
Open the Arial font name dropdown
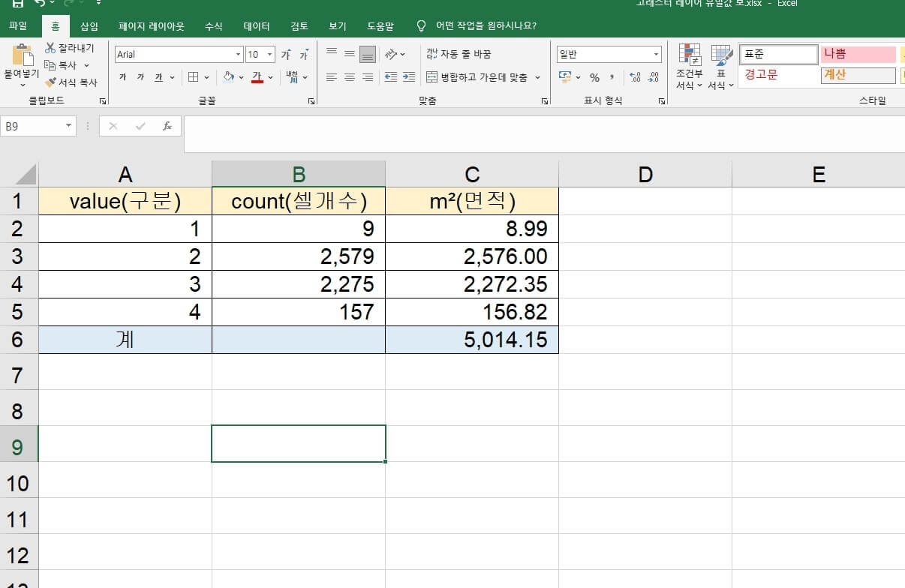239,55
